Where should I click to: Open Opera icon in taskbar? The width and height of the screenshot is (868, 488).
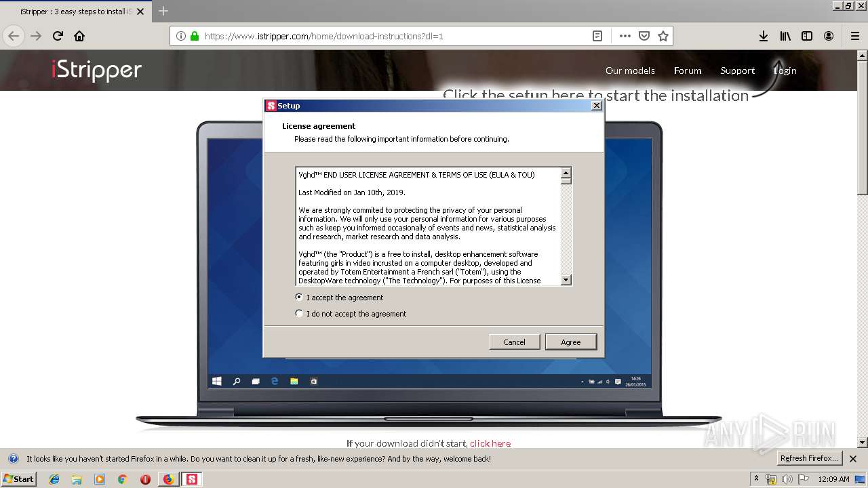[x=145, y=479]
